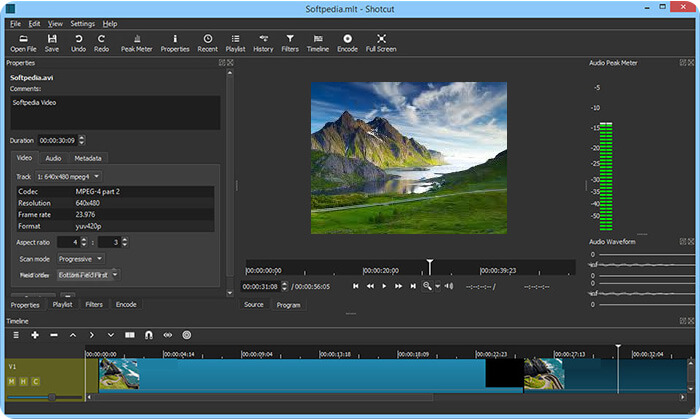Click the current timecode field 00:00:31:08

260,286
